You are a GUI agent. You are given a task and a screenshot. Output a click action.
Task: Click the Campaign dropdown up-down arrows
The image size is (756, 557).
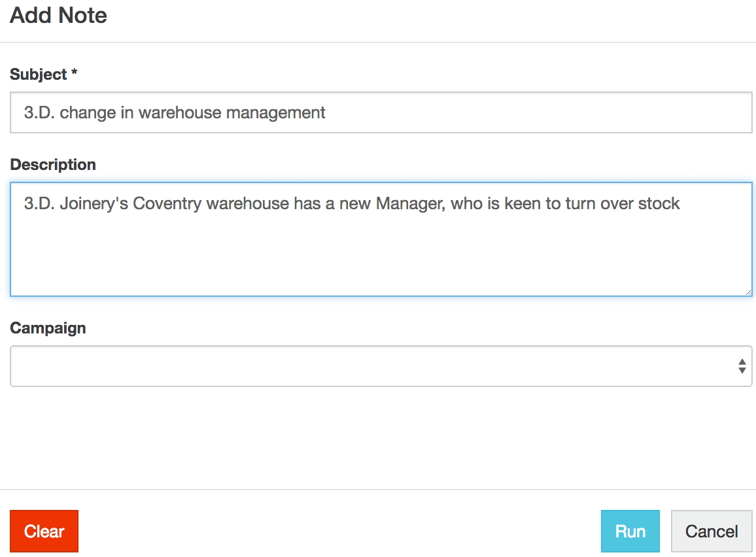742,366
